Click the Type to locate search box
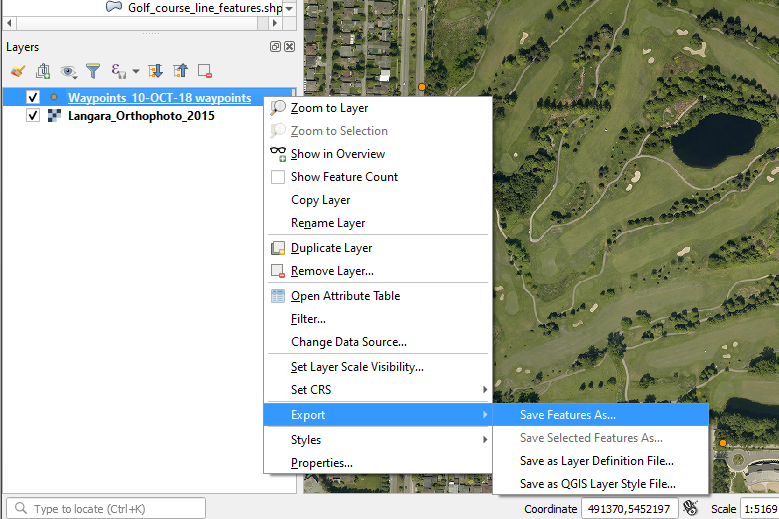This screenshot has width=779, height=519. 110,509
